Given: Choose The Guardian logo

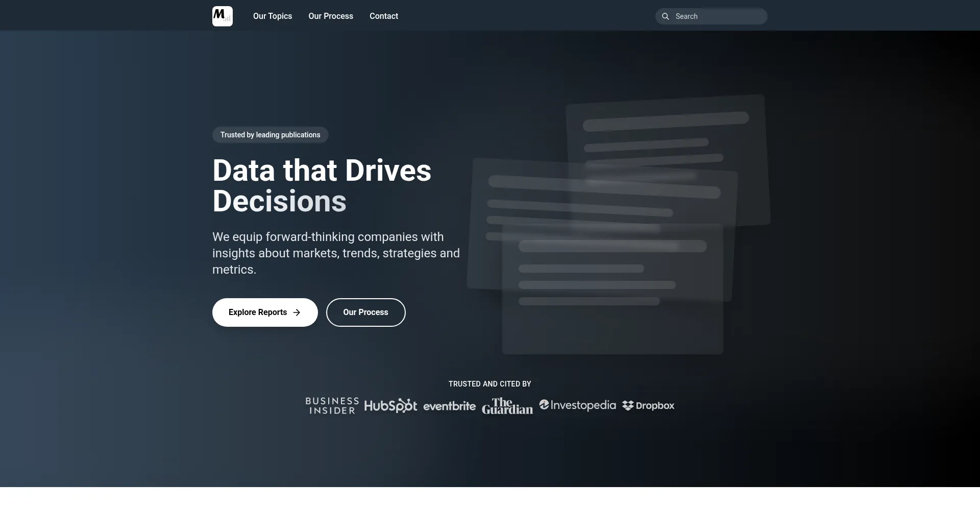Looking at the screenshot, I should click(507, 406).
